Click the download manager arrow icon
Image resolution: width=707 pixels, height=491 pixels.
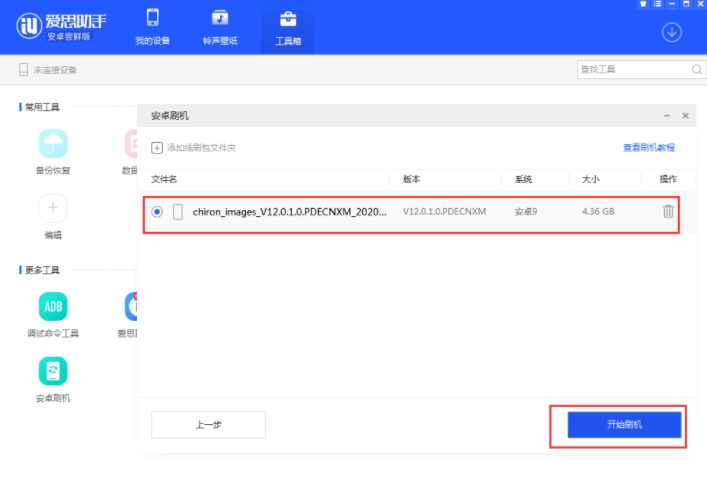[672, 32]
